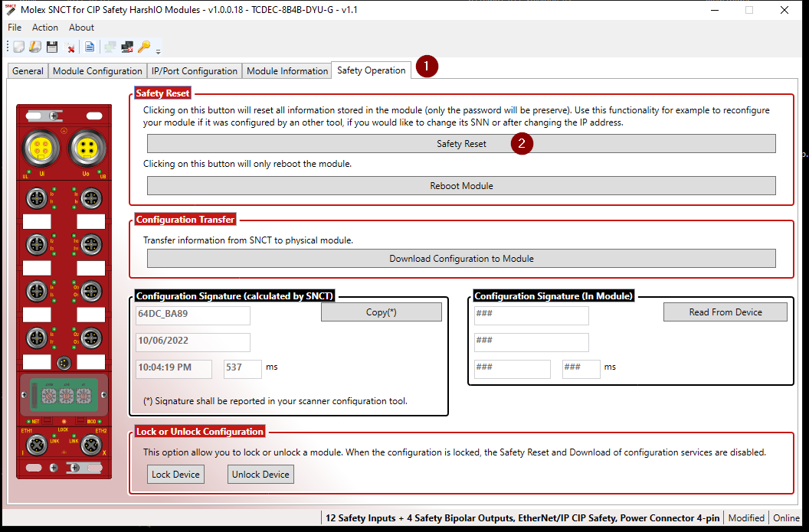
Task: Open the Action menu
Action: tap(45, 28)
